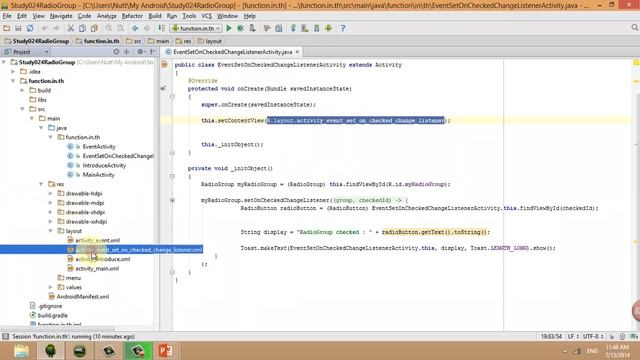Collapse the res folder
640x360 pixels.
(x=41, y=184)
